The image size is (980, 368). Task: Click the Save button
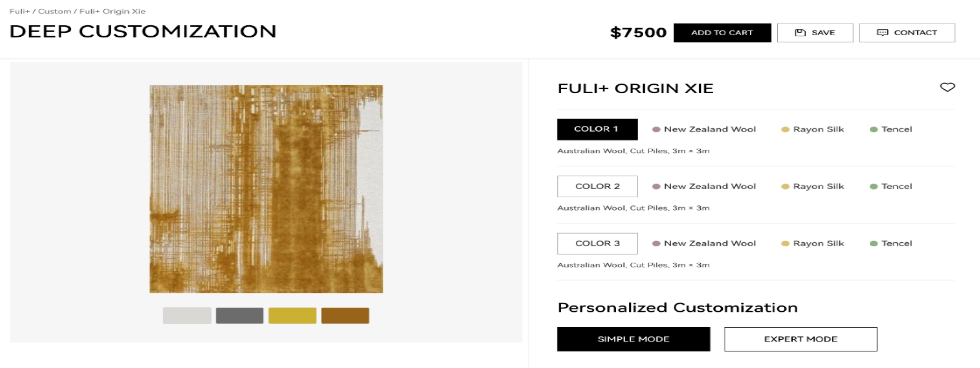pyautogui.click(x=815, y=33)
